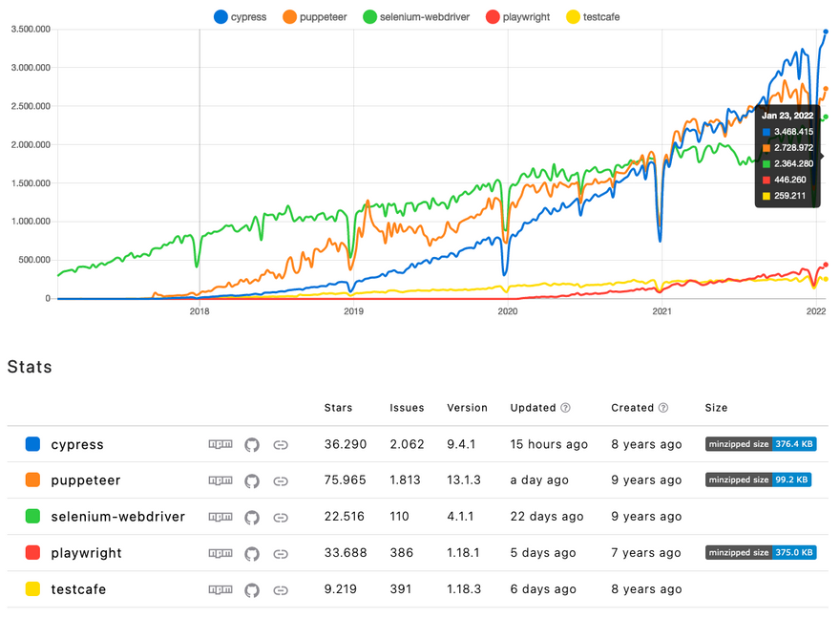Hide the selenium-webdriver series in legend
Screen dimensions: 840x618
click(x=415, y=16)
